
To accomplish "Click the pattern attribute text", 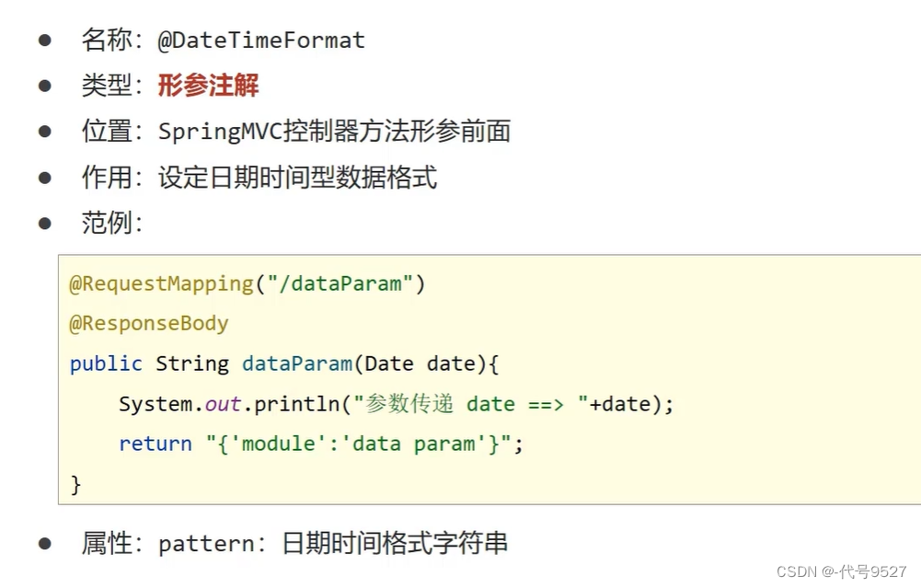I will 207,545.
